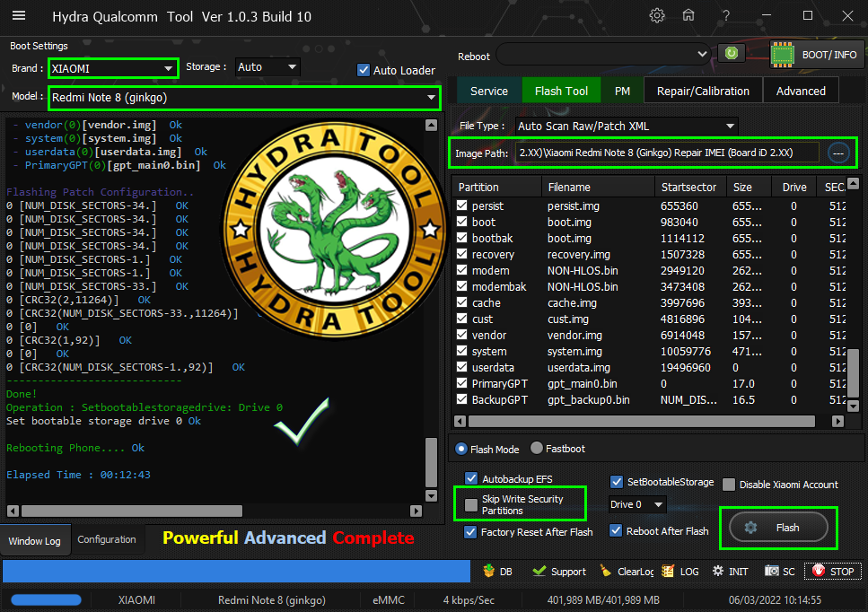Screen dimensions: 868x612
Task: Open the Configuration tab
Action: [107, 539]
